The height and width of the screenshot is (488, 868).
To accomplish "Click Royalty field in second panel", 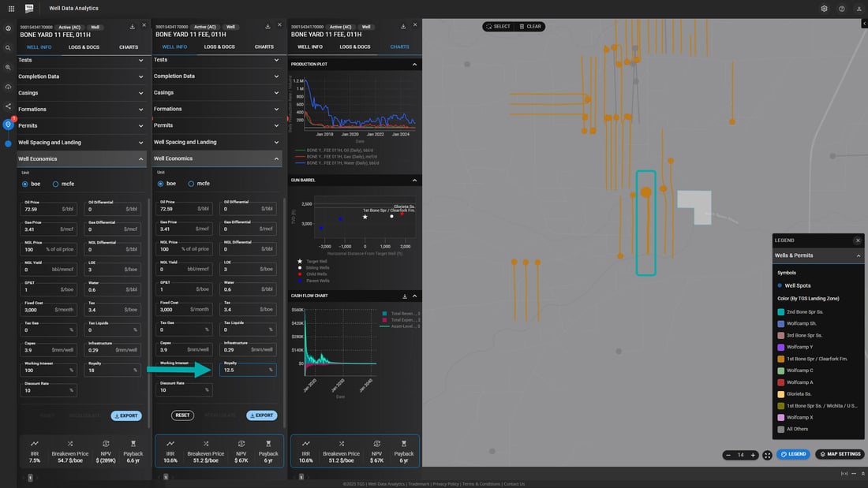I will (248, 370).
